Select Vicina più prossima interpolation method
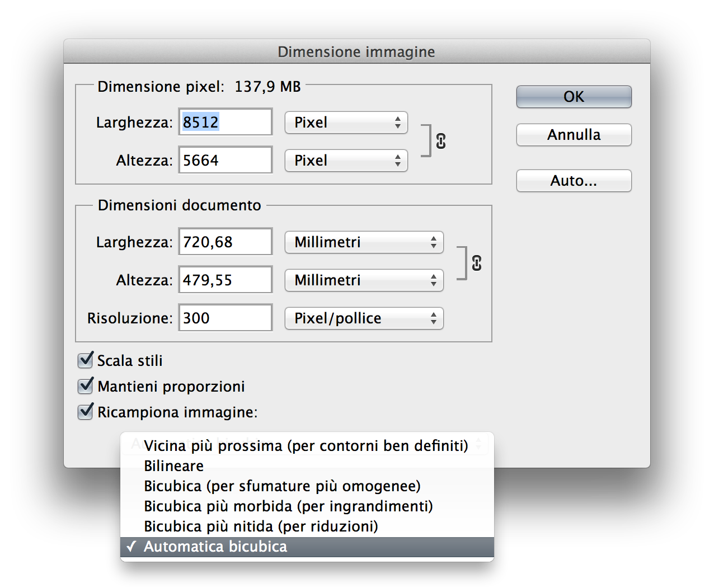The width and height of the screenshot is (714, 588). pyautogui.click(x=306, y=445)
